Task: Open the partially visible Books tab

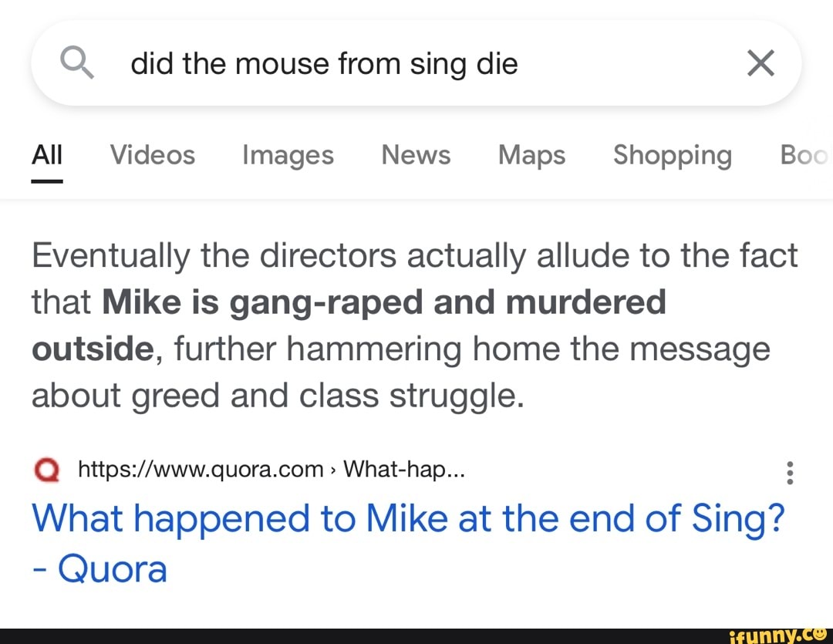Action: pyautogui.click(x=805, y=155)
